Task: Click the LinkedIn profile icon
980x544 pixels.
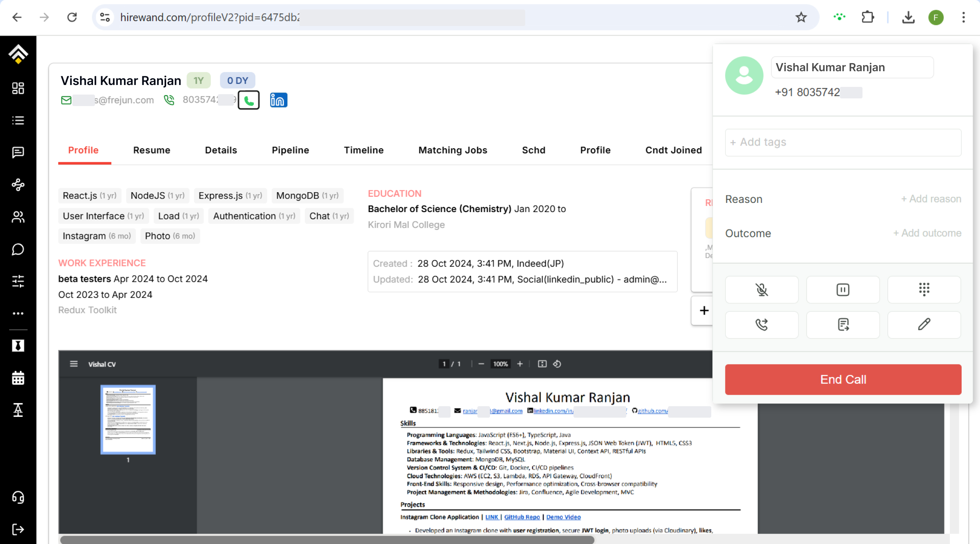Action: (x=279, y=100)
